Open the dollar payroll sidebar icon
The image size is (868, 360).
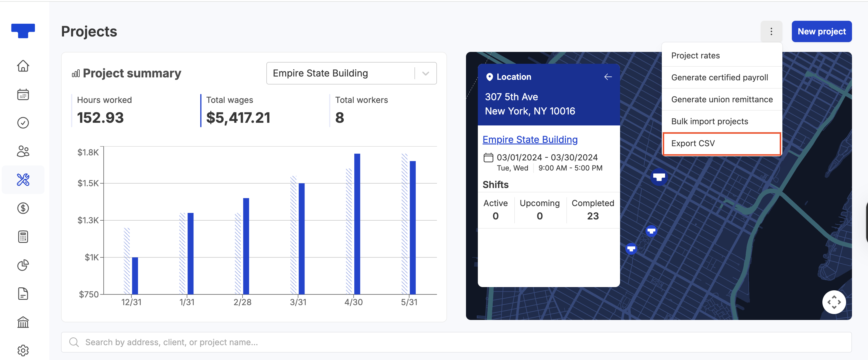(x=23, y=208)
